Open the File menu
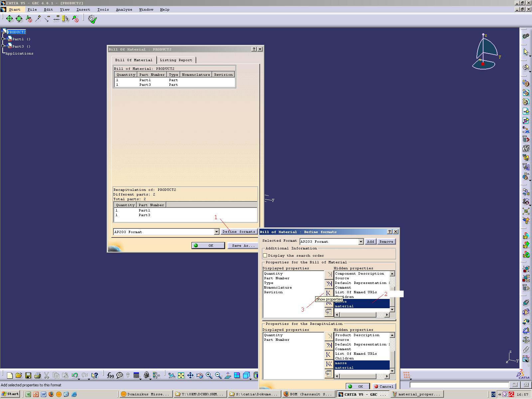The width and height of the screenshot is (532, 399). coord(32,10)
